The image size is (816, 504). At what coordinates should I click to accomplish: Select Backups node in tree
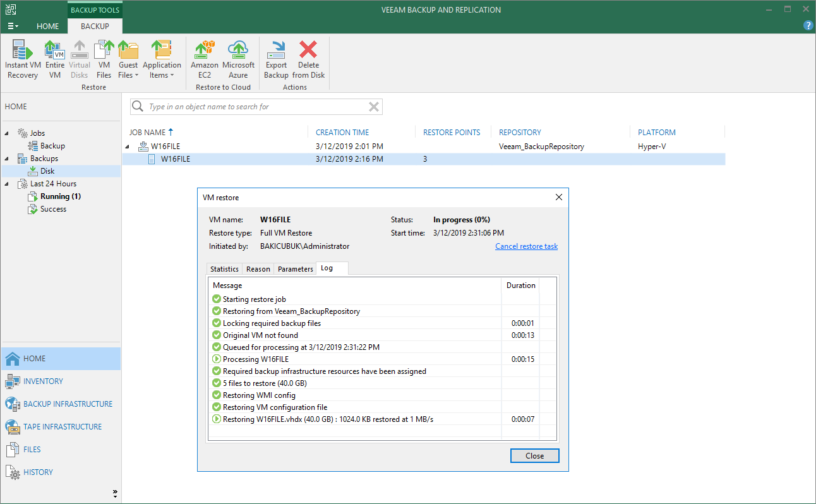[x=38, y=159]
